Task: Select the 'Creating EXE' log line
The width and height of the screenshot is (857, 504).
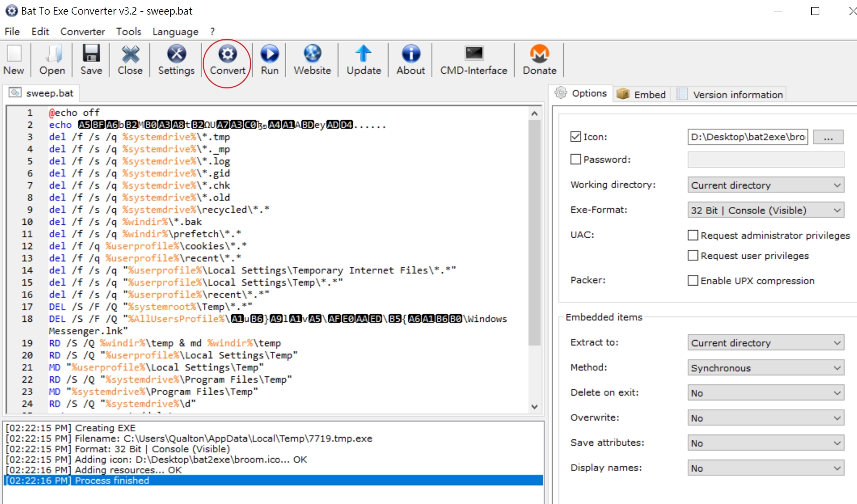Action: [x=71, y=428]
